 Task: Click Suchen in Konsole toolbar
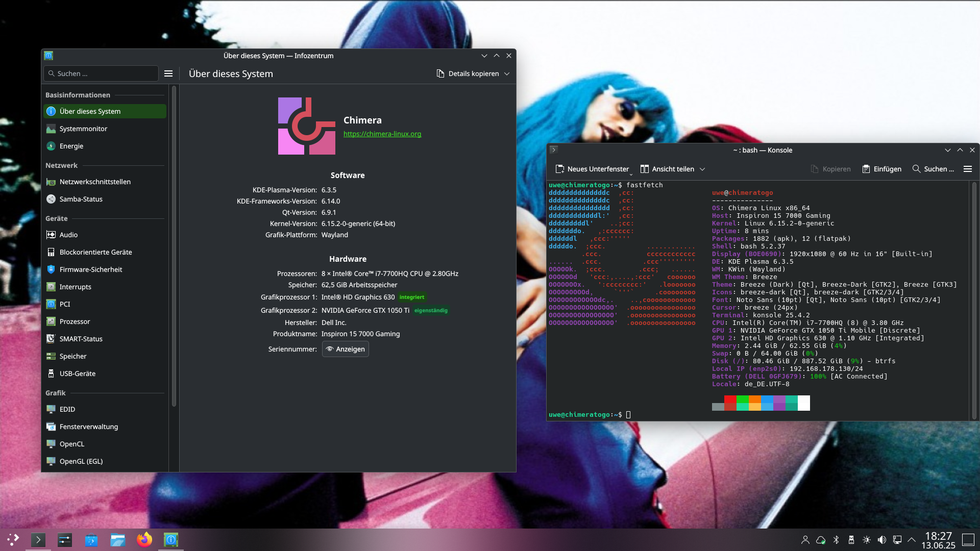[x=933, y=169]
